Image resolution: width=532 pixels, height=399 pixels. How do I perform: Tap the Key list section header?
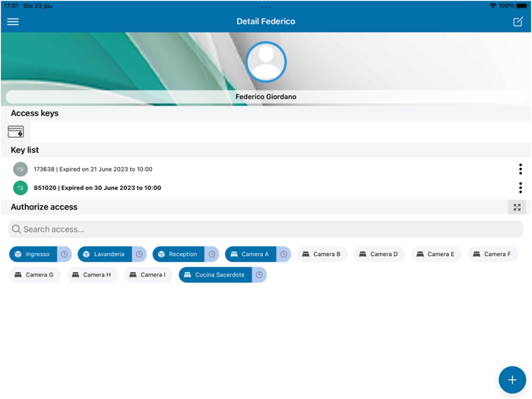pos(25,150)
